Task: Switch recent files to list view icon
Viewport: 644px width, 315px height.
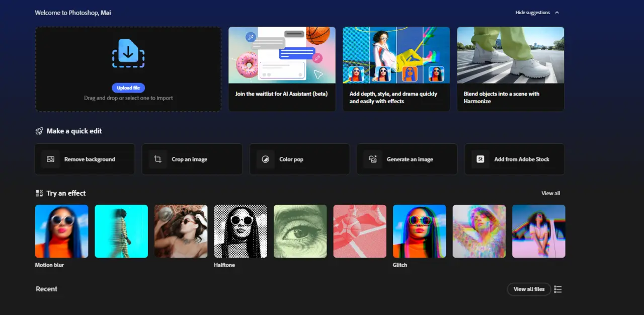Action: 557,289
